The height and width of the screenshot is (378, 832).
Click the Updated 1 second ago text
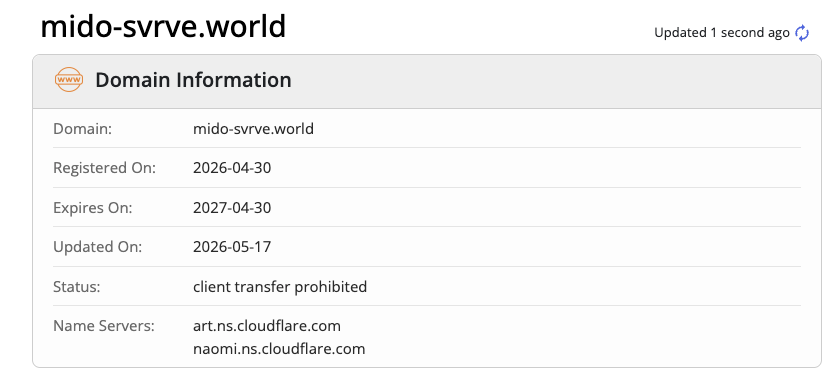(x=722, y=33)
